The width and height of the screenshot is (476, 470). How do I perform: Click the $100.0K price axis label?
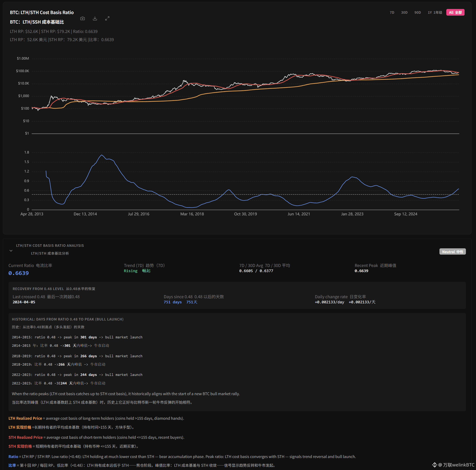[23, 71]
